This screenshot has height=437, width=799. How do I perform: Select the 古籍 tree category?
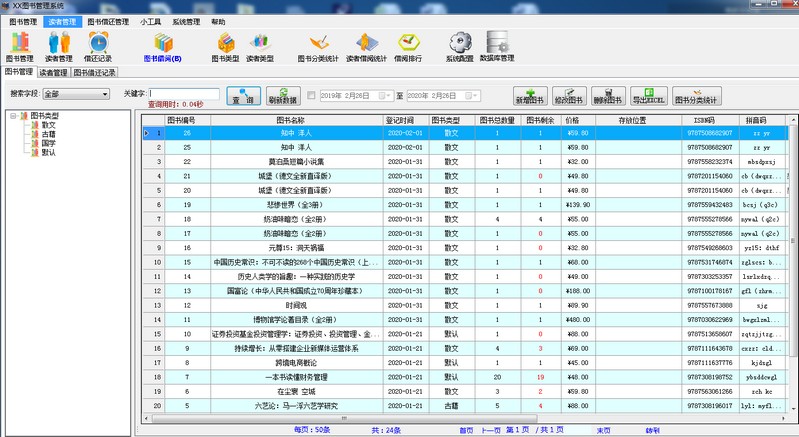(48, 135)
